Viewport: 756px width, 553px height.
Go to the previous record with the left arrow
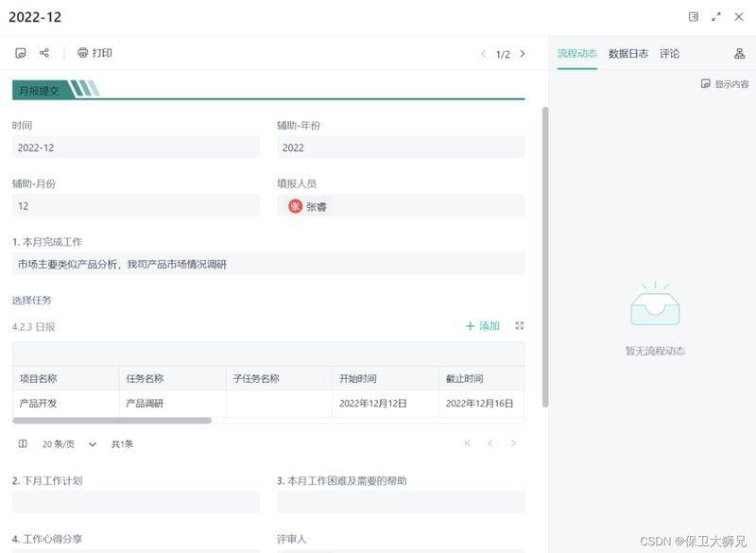[x=483, y=54]
